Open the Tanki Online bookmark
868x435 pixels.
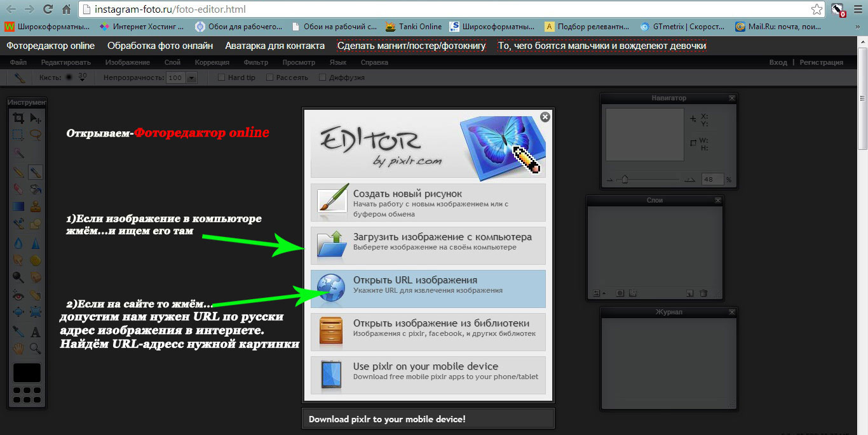[414, 27]
